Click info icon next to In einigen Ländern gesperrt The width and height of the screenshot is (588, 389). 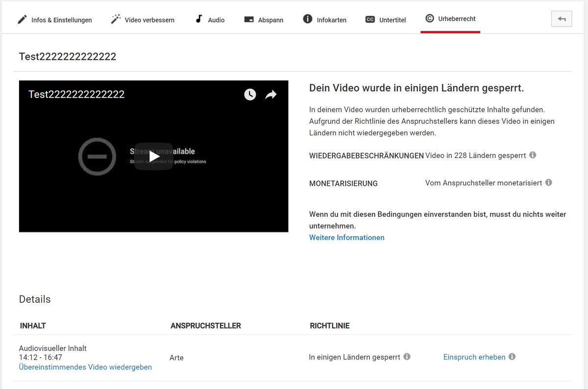(407, 357)
